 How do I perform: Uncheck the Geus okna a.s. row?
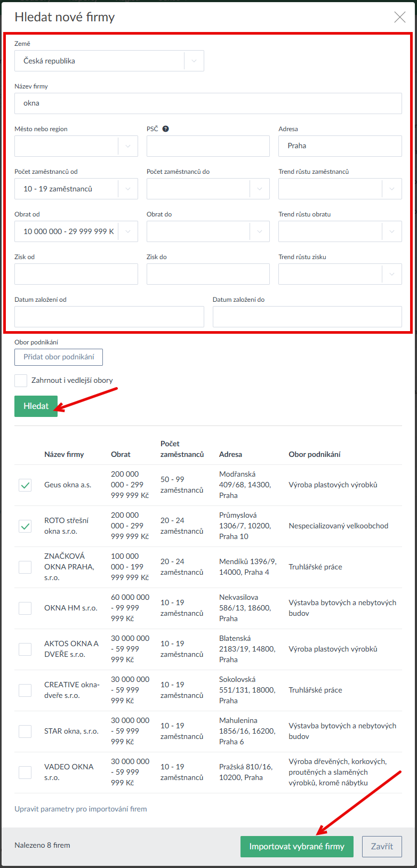[x=25, y=485]
